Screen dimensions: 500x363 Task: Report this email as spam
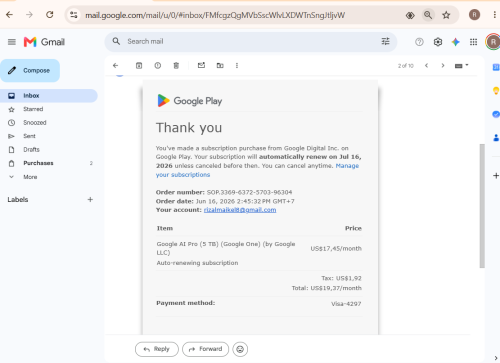point(158,66)
